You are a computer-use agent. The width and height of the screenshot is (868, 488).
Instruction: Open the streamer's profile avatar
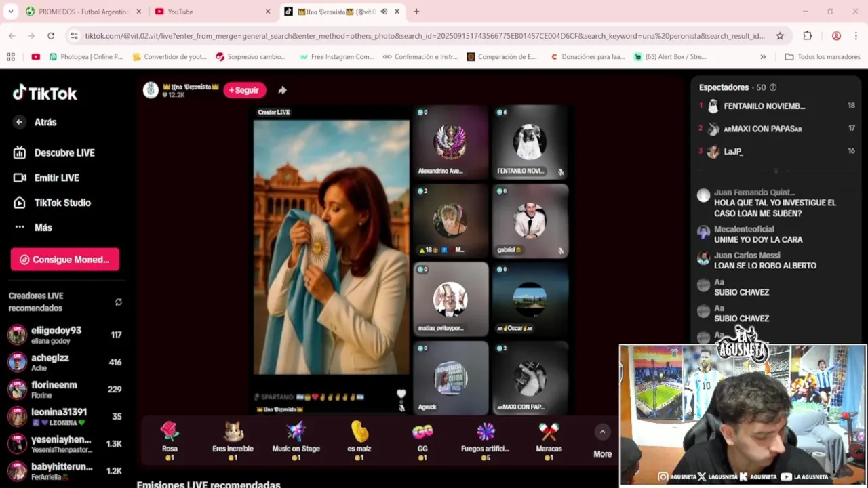[x=151, y=90]
